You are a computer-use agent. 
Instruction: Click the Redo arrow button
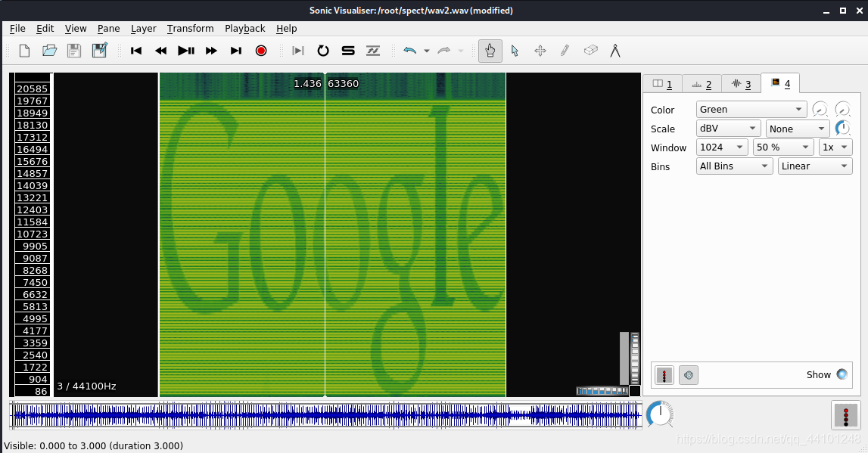pyautogui.click(x=444, y=51)
